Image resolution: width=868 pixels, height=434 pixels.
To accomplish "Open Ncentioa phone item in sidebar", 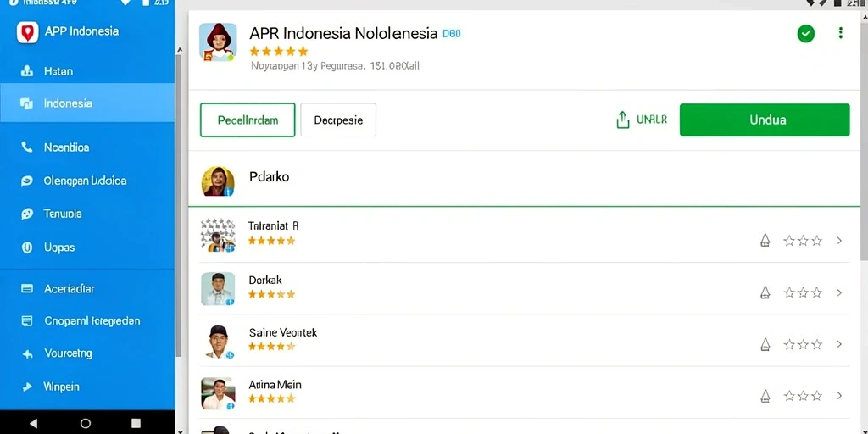I will 87,147.
